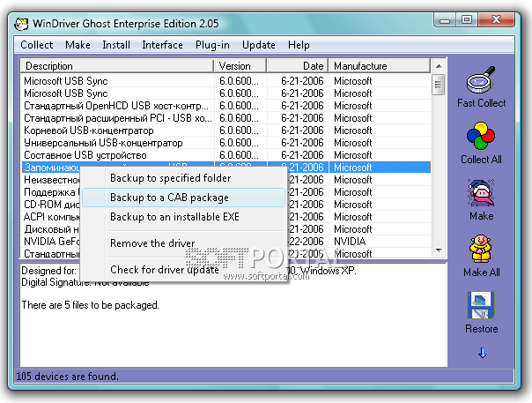
Task: Click the driver list scrollbar thumb
Action: 438,85
